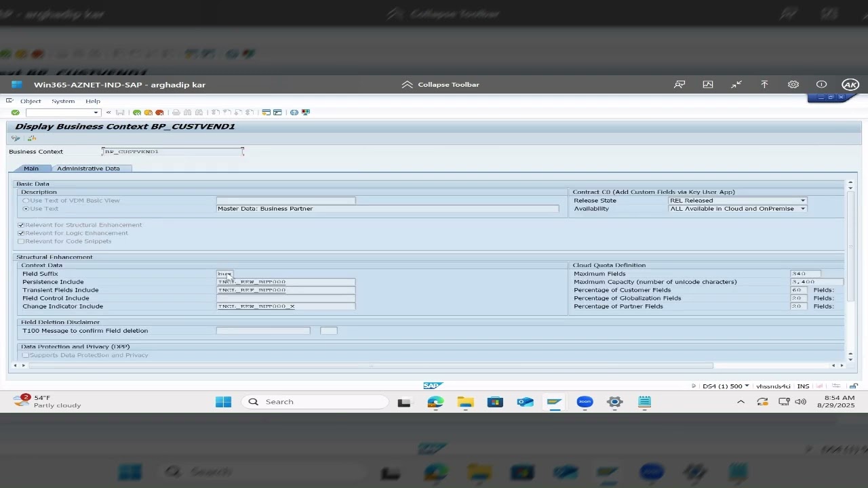Open Notepad from the taskbar

tap(644, 402)
